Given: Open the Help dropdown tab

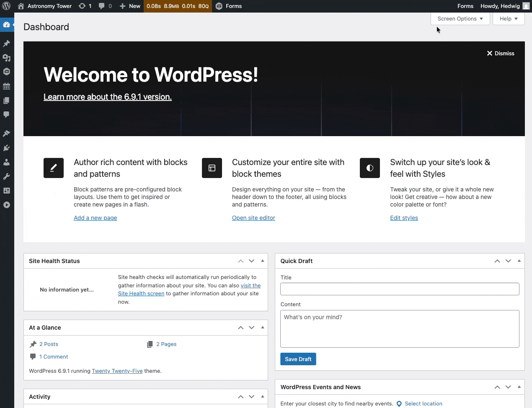Looking at the screenshot, I should click(509, 19).
